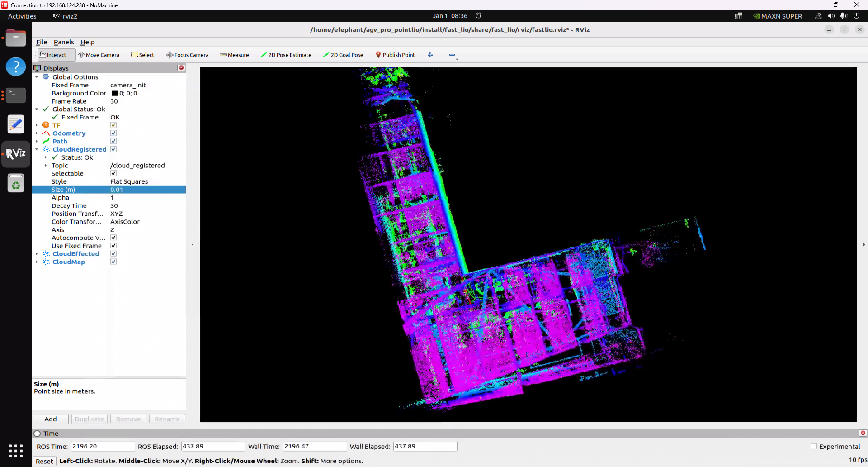868x467 pixels.
Task: Open the clock and calendar menu
Action: tap(450, 16)
